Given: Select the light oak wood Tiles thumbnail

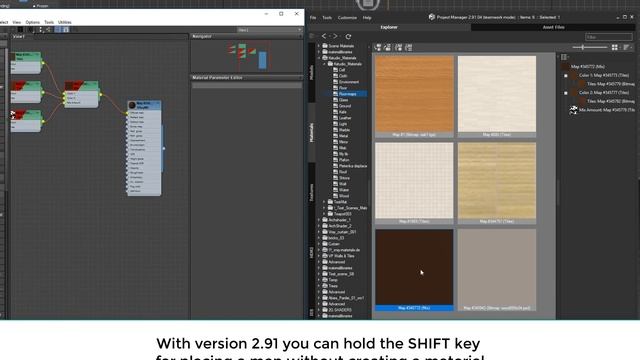Looking at the screenshot, I should point(497,183).
